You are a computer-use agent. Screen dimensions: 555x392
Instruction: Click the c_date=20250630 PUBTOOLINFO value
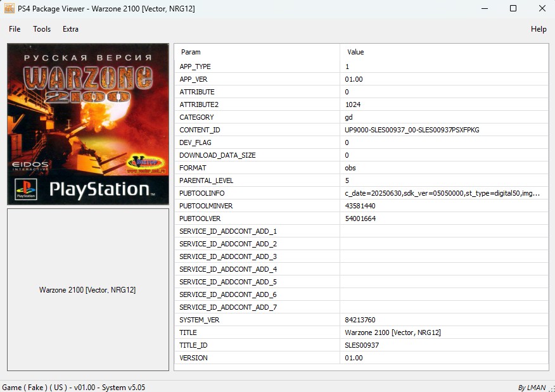pyautogui.click(x=442, y=194)
